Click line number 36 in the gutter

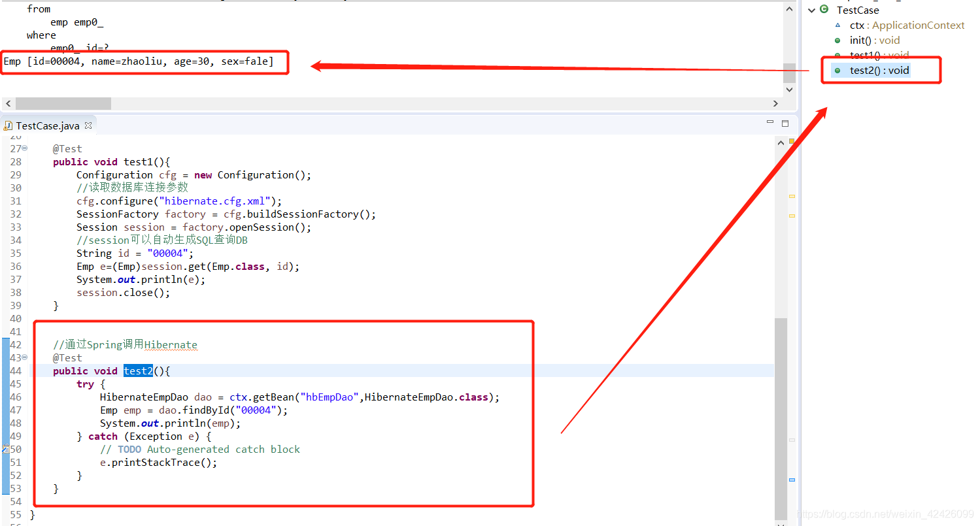(x=16, y=267)
